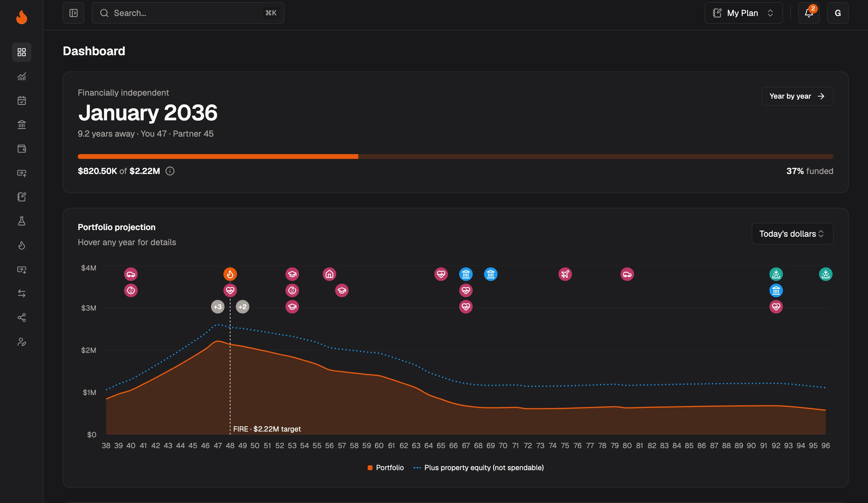The width and height of the screenshot is (868, 503).
Task: Select the teal sunset marker at age 92
Action: 776,274
